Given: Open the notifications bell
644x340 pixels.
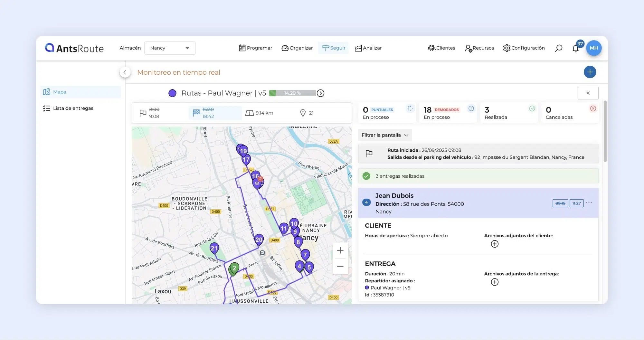Looking at the screenshot, I should 576,49.
